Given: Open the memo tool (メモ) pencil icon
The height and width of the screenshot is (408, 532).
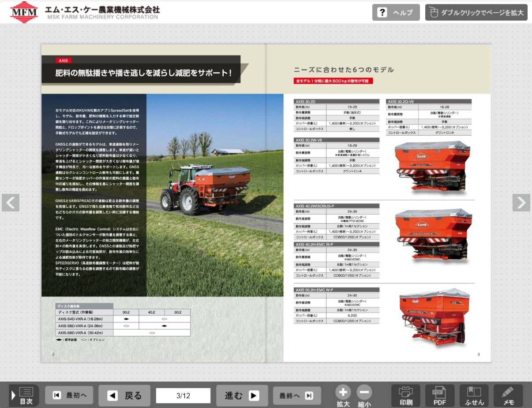Looking at the screenshot, I should click(x=508, y=395).
